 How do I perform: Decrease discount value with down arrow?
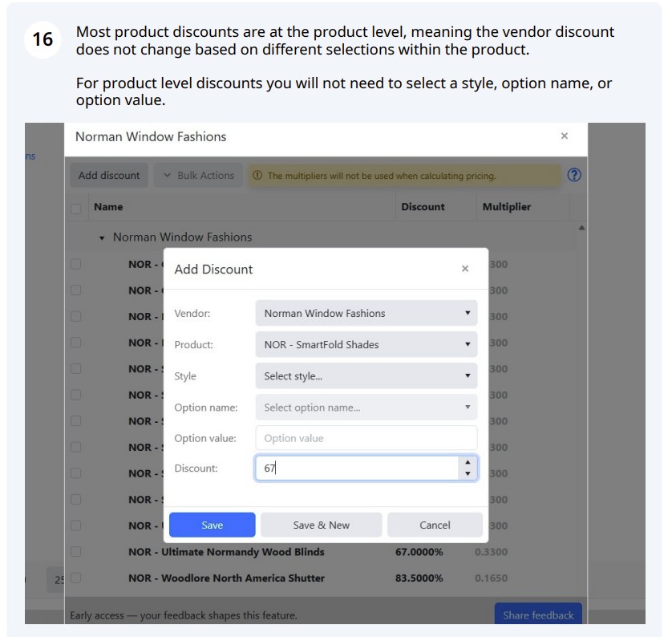pyautogui.click(x=468, y=473)
